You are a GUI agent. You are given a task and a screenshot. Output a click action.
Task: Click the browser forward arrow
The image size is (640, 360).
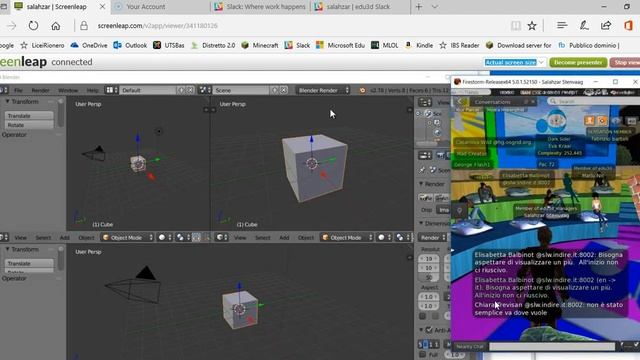[11, 26]
